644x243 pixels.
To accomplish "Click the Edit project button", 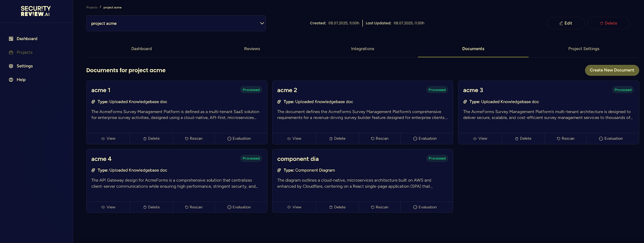I will pyautogui.click(x=566, y=23).
